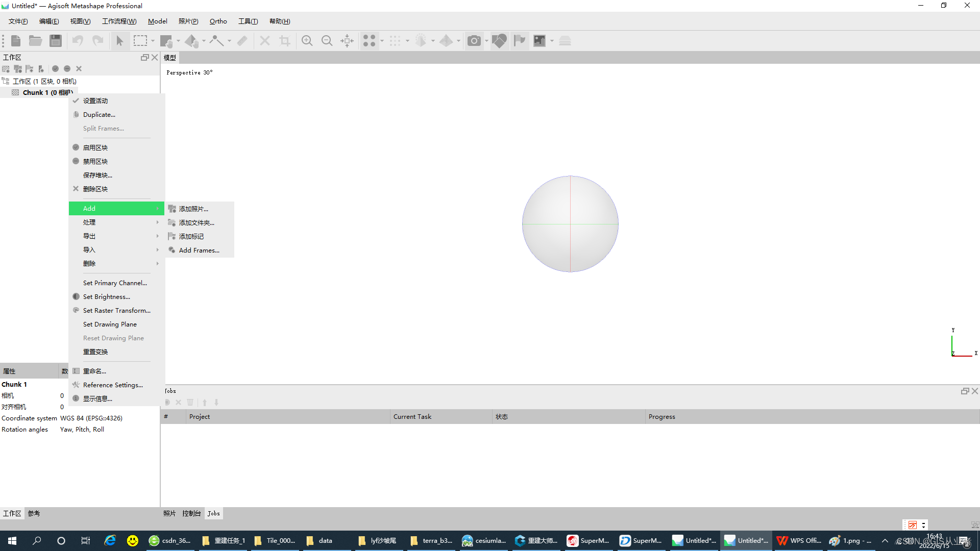Click the ruler measurement tool

point(242,41)
